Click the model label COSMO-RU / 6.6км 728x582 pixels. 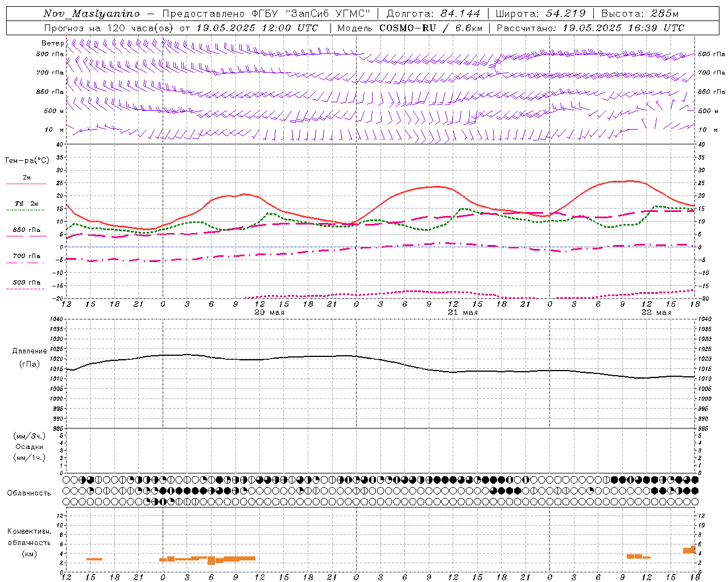[x=431, y=28]
